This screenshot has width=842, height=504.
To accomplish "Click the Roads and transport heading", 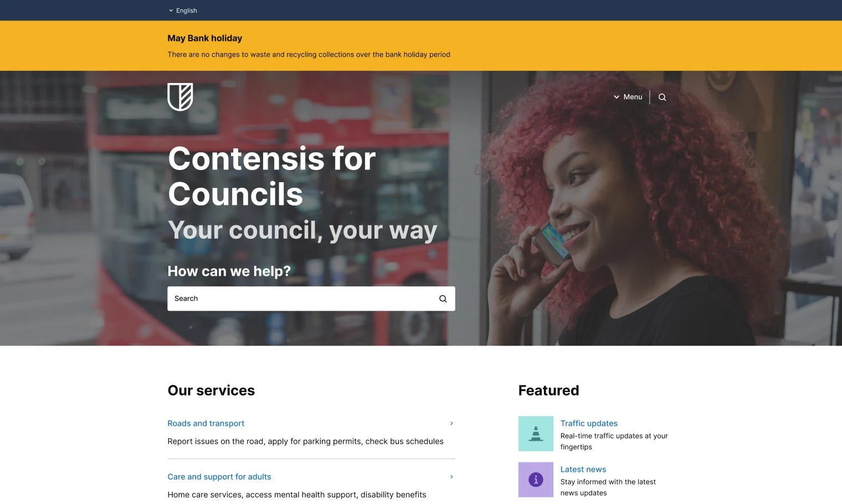I will click(206, 423).
